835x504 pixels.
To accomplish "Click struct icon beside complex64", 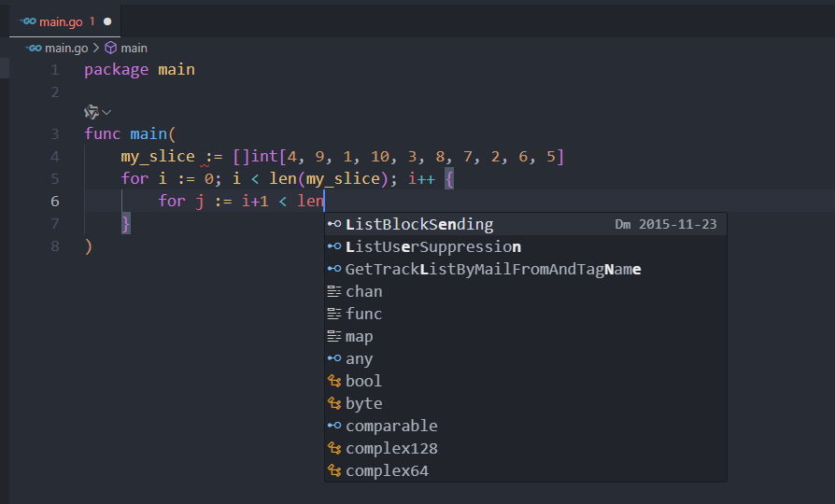I will coord(334,470).
